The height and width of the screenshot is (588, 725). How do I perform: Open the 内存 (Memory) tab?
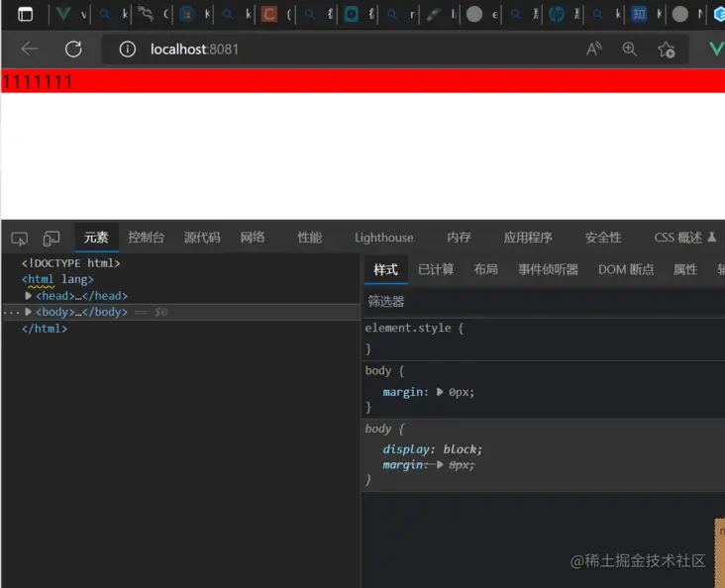click(459, 238)
